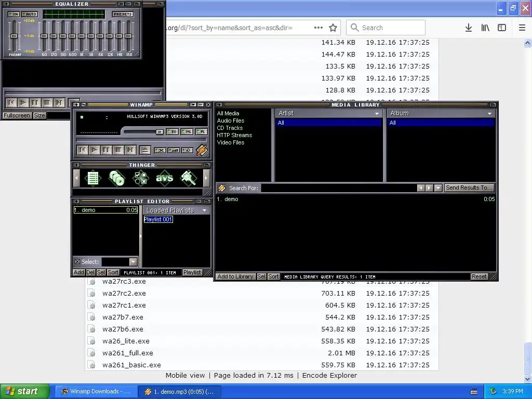This screenshot has width=532, height=399.
Task: Toggle crossfade bars button in Winamp
Action: [174, 150]
